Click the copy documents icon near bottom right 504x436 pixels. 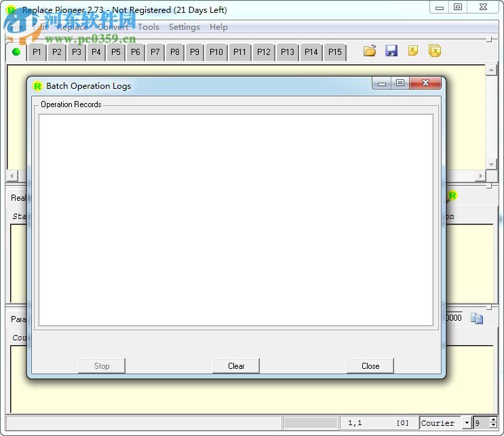[x=477, y=318]
